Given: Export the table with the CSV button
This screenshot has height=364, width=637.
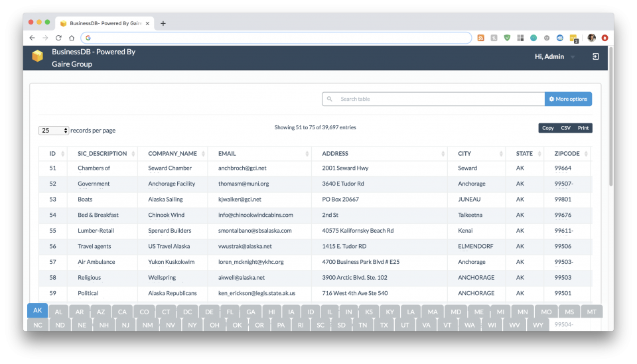Looking at the screenshot, I should tap(565, 128).
